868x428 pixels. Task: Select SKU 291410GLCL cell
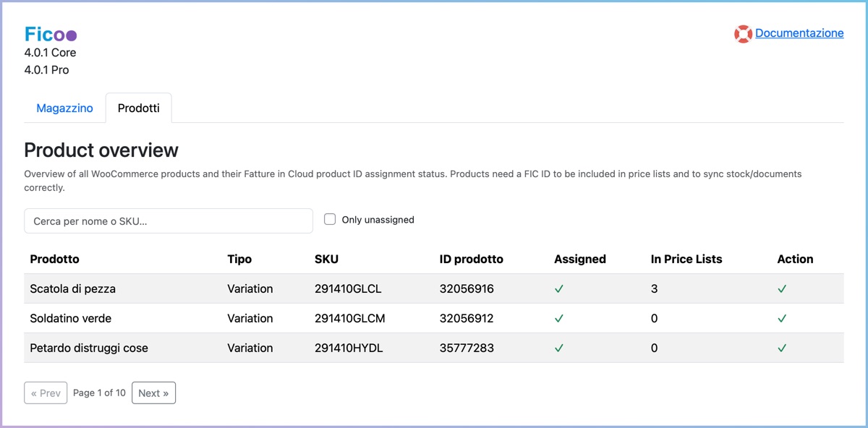coord(348,288)
